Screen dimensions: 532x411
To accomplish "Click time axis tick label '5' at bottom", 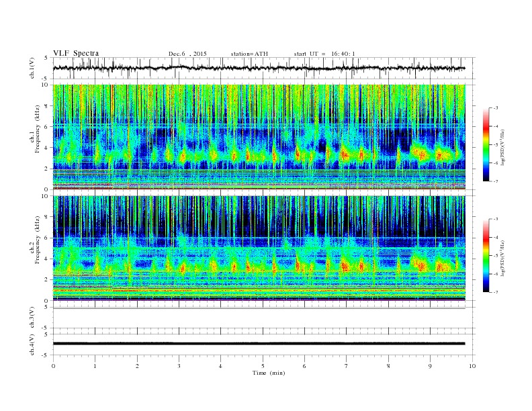I will [x=263, y=366].
